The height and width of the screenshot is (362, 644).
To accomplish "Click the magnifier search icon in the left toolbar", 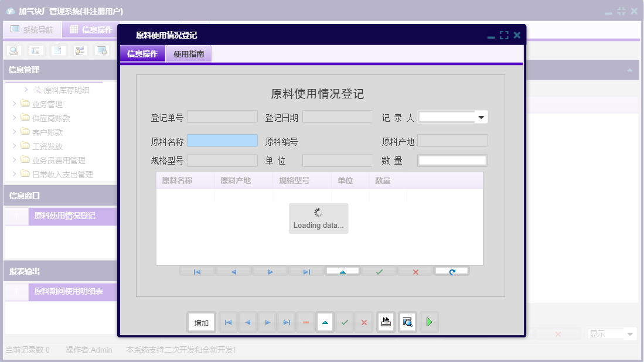I will [x=13, y=50].
